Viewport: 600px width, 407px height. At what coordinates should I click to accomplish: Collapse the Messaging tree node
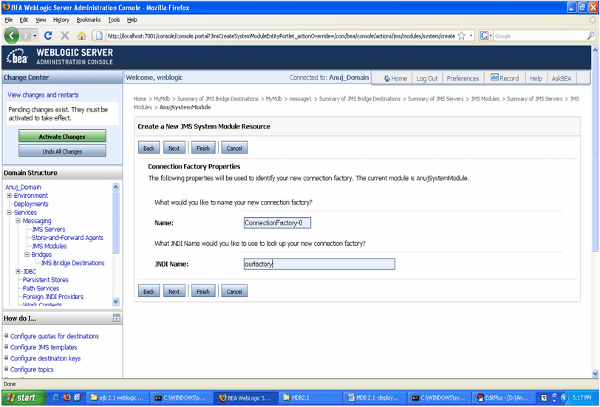[x=18, y=221]
